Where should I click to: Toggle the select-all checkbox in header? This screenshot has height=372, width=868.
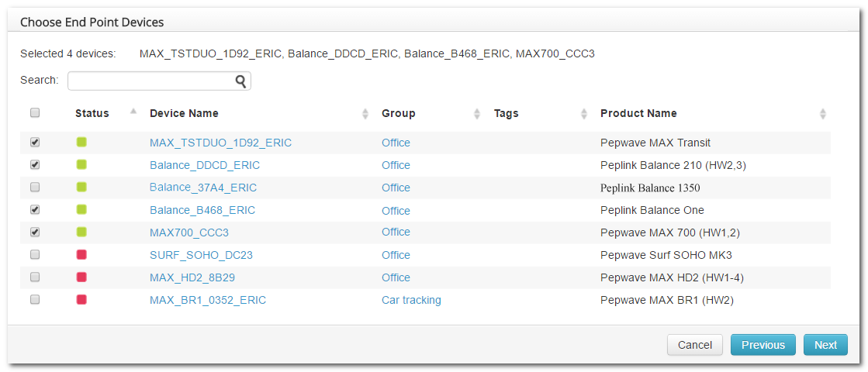pos(35,113)
